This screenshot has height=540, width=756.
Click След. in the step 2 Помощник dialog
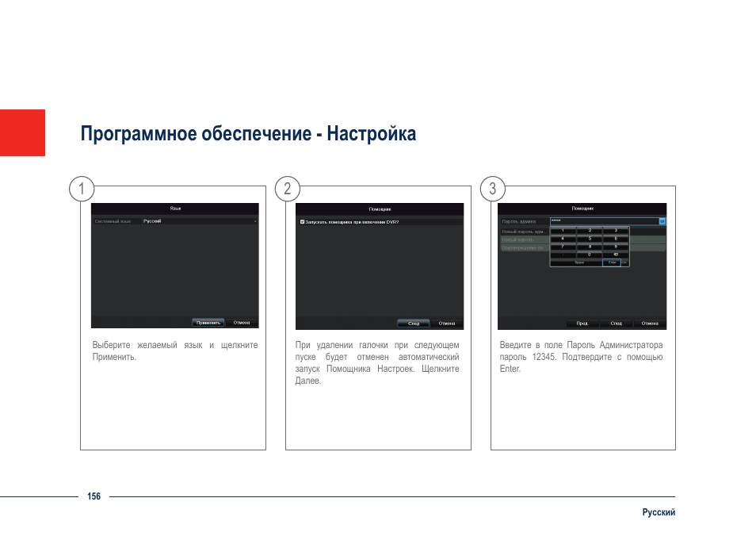pyautogui.click(x=413, y=324)
